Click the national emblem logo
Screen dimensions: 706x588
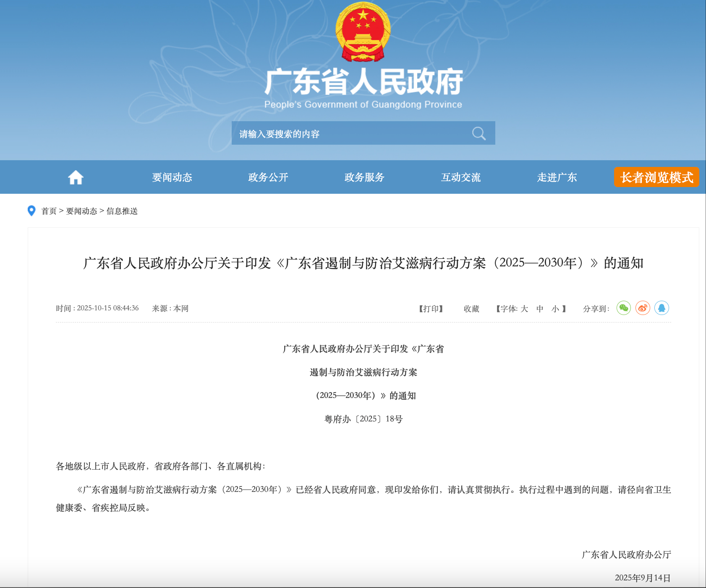click(x=363, y=32)
